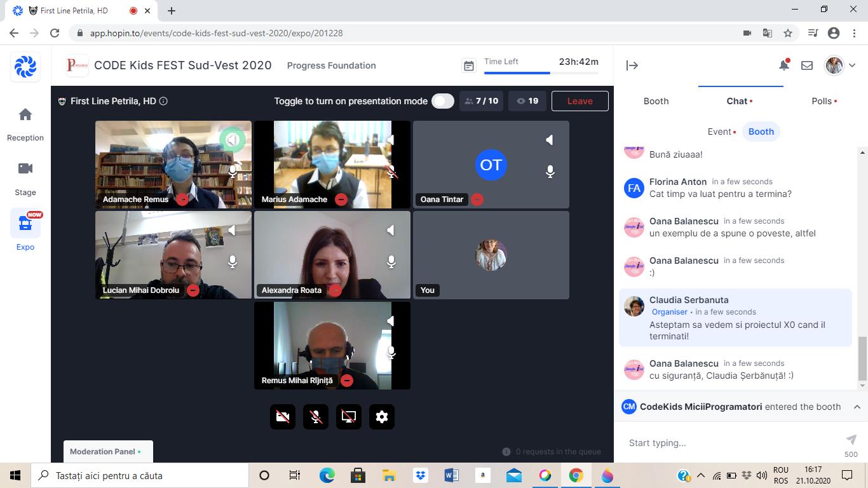The width and height of the screenshot is (868, 488).
Task: Click the info icon beside First Line Petrila
Action: coord(163,101)
